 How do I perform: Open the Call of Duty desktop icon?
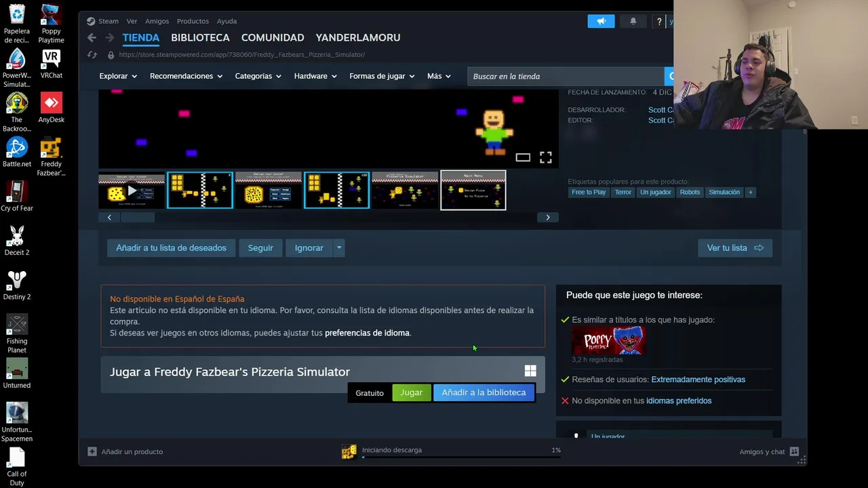point(16,466)
